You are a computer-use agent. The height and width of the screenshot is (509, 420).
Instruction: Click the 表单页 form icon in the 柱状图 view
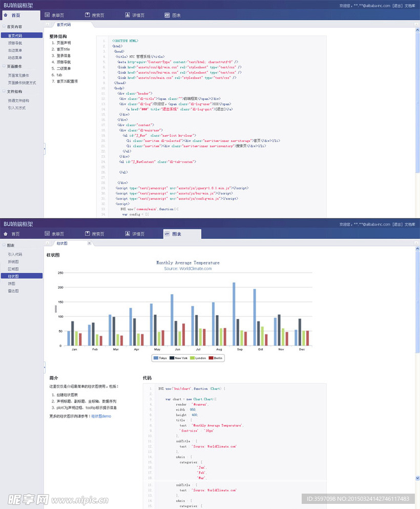click(47, 233)
